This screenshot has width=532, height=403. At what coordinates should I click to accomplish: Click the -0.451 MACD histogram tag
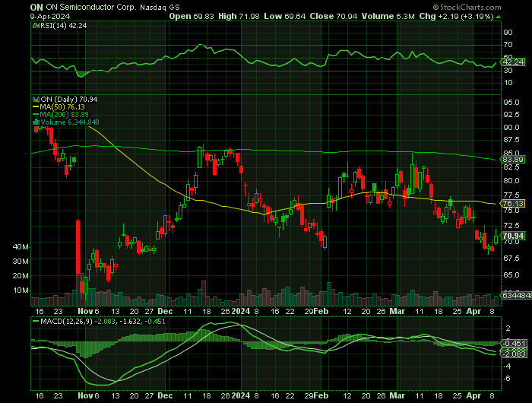pos(515,343)
